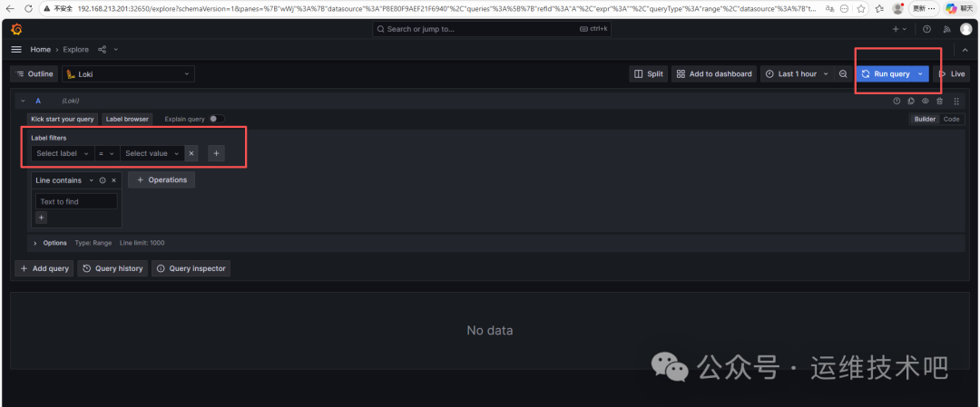Screen dimensions: 980x407
Task: Go to Home breadcrumb
Action: pos(41,49)
